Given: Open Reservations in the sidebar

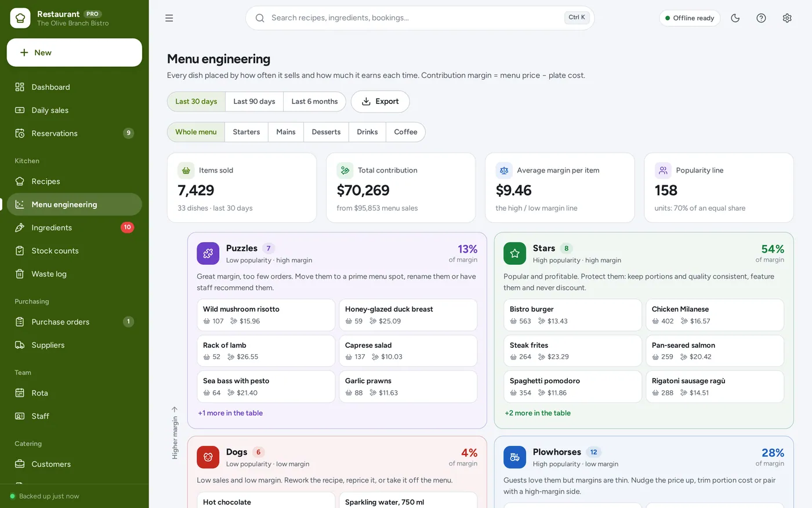Looking at the screenshot, I should click(74, 134).
